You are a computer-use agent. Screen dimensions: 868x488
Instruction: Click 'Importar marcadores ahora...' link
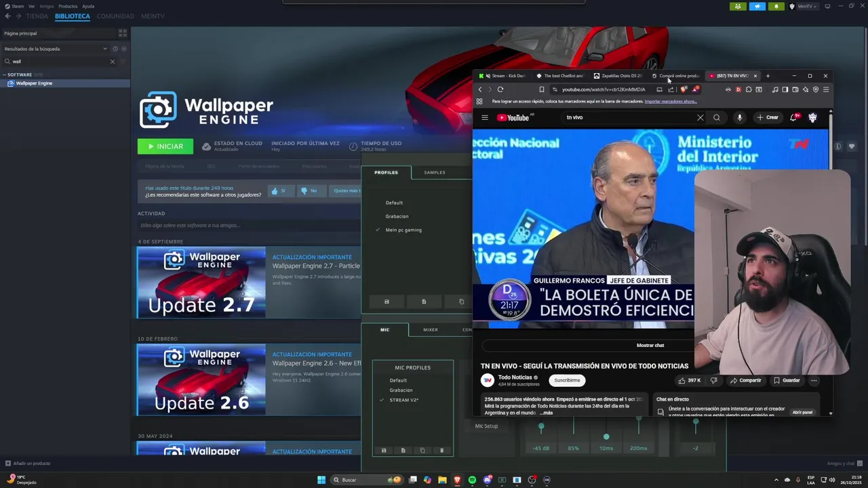click(x=671, y=102)
